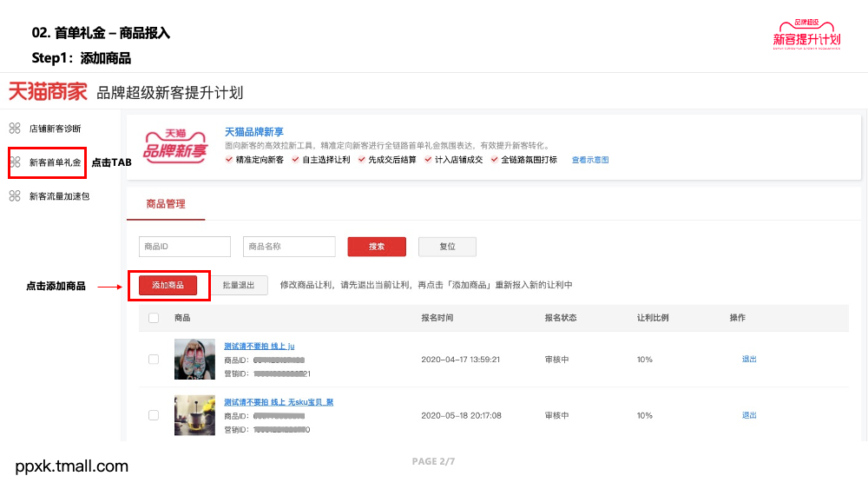Click the 新客流量加速包 sidebar icon
Viewport: 868px width, 489px height.
15,196
